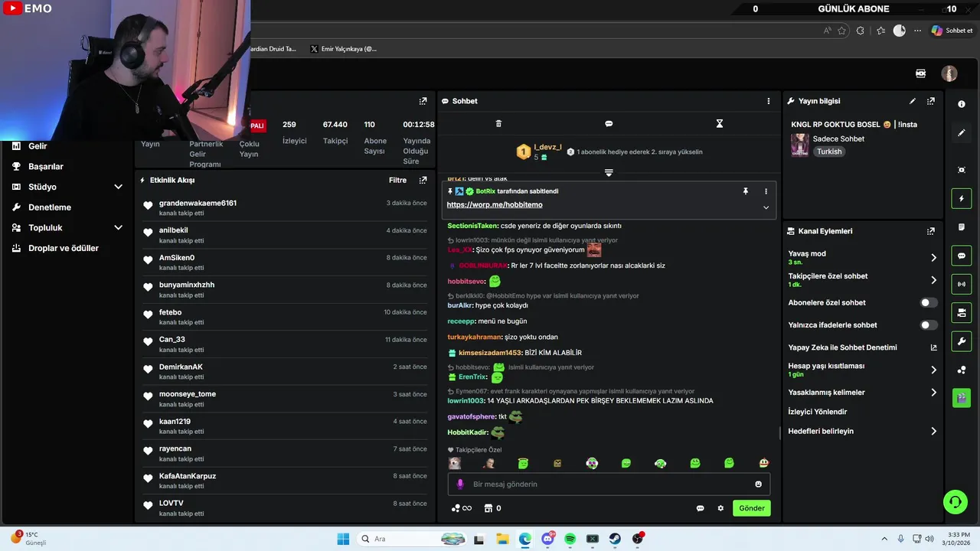Image resolution: width=980 pixels, height=551 pixels.
Task: Click the wrench tools icon in right sidebar
Action: 962,341
